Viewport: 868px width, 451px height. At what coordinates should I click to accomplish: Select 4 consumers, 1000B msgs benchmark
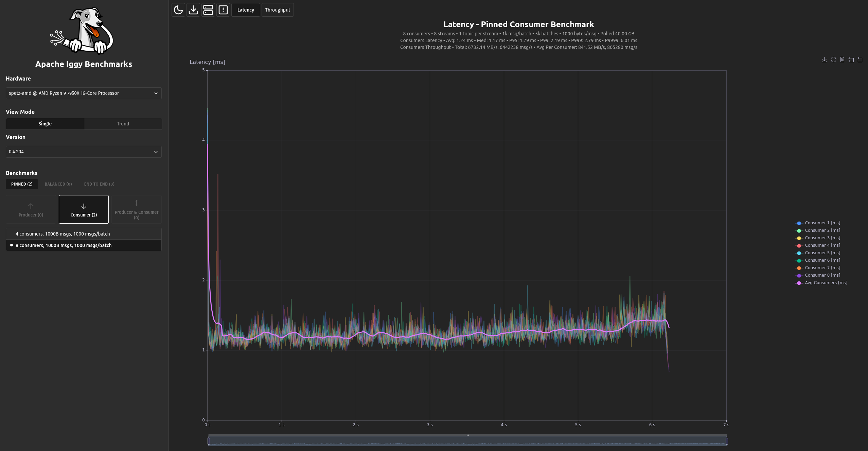pos(63,234)
